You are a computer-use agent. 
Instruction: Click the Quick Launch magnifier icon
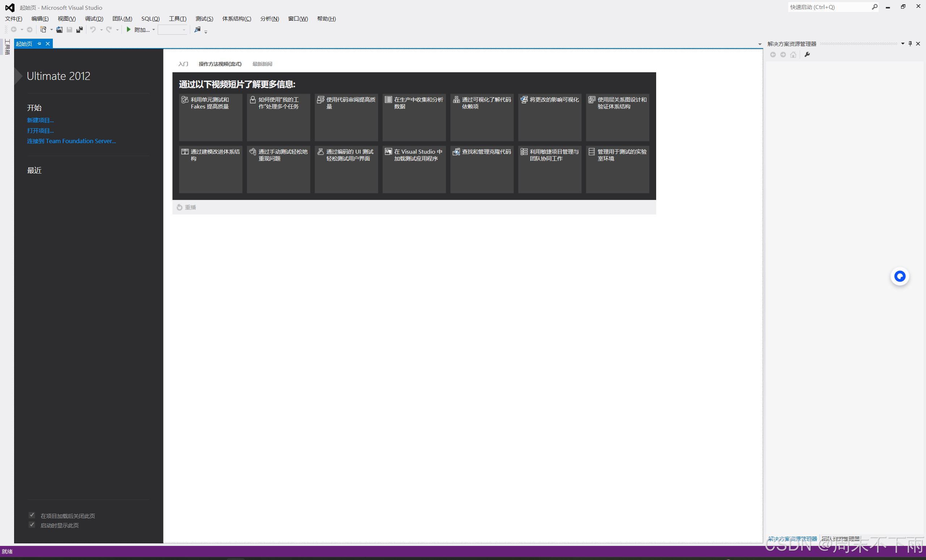click(x=875, y=7)
